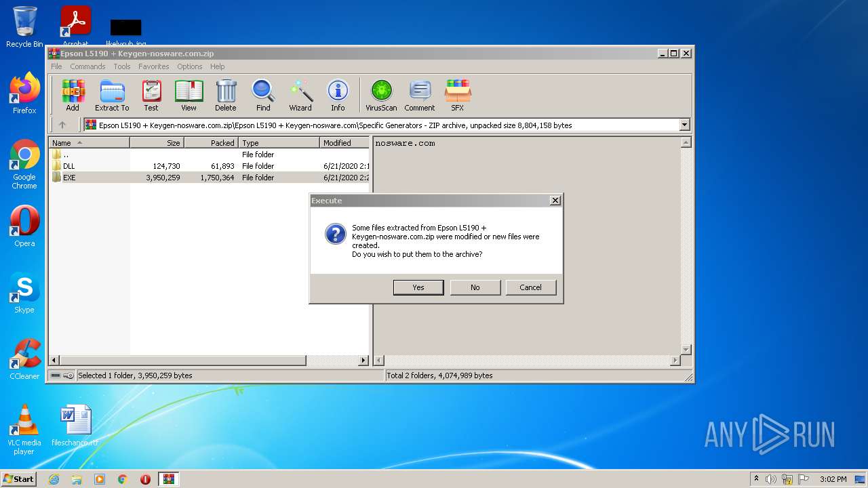The image size is (868, 488).
Task: Launch Skype desktop shortcut
Action: (24, 293)
